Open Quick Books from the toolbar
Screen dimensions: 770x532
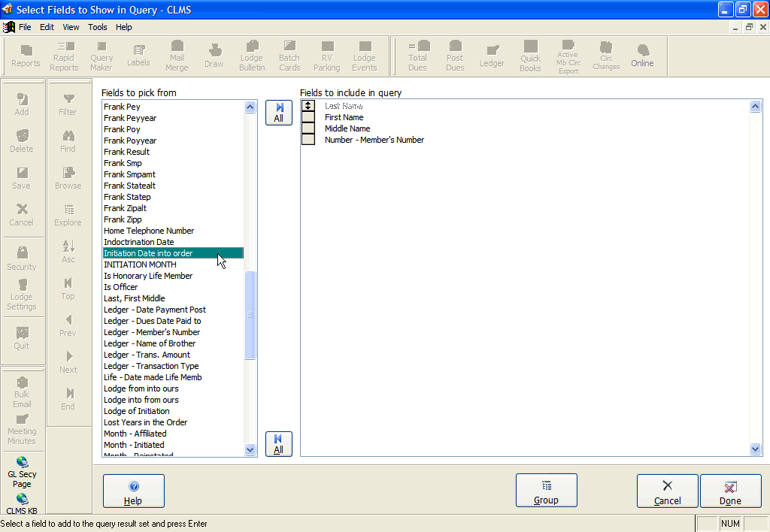point(530,56)
